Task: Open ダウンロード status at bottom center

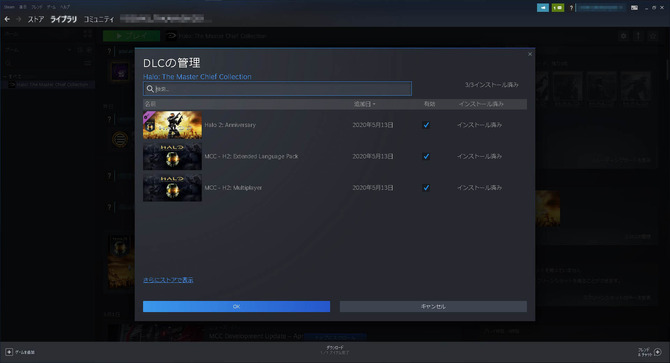Action: tap(335, 350)
